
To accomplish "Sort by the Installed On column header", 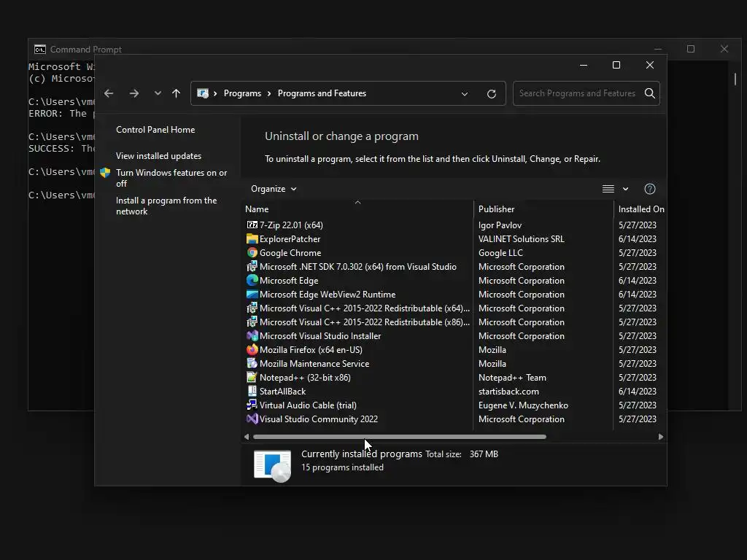I will tap(641, 209).
